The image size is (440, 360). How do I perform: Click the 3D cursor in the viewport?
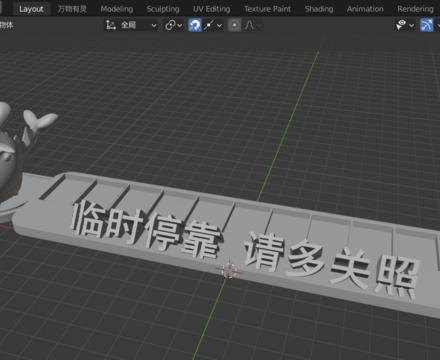(228, 270)
